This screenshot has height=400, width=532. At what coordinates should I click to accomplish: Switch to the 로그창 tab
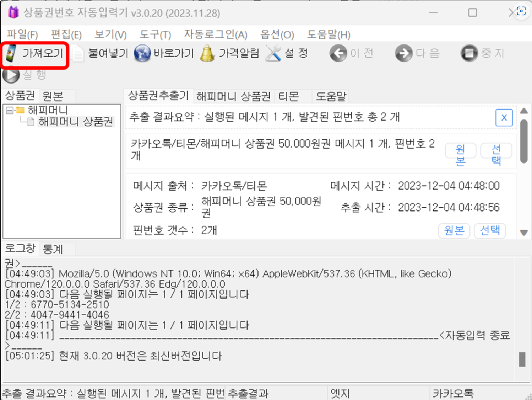(x=20, y=248)
